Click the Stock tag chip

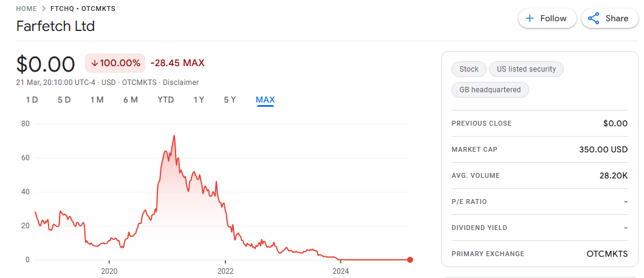(469, 69)
